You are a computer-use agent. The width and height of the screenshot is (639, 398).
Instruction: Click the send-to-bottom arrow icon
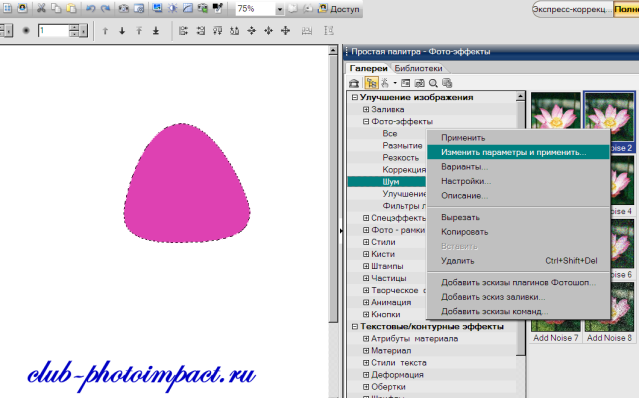156,31
